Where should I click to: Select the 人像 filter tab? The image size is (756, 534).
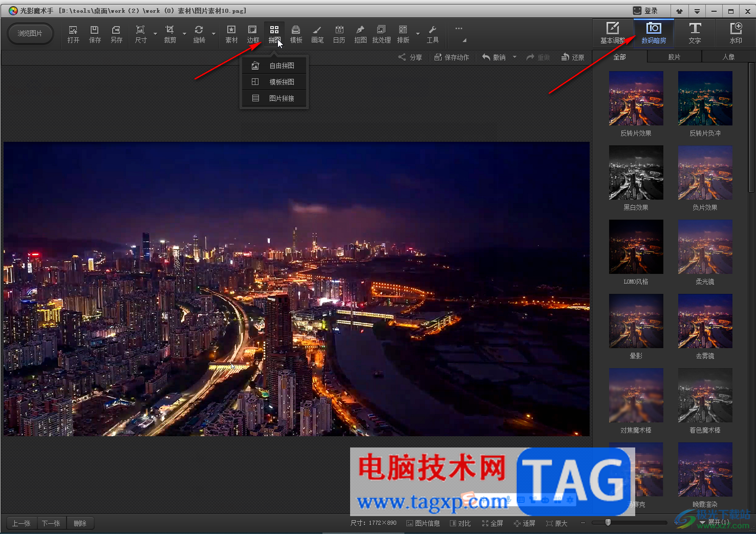point(728,57)
